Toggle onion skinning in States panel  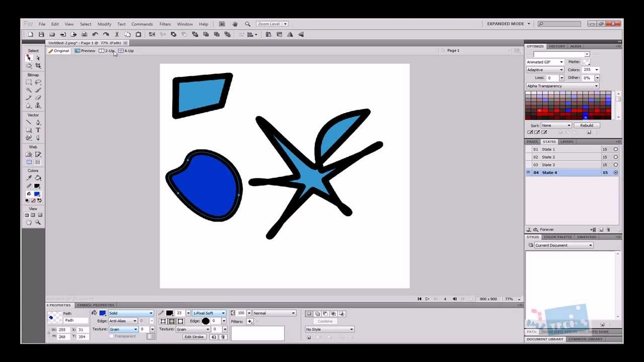(x=529, y=230)
